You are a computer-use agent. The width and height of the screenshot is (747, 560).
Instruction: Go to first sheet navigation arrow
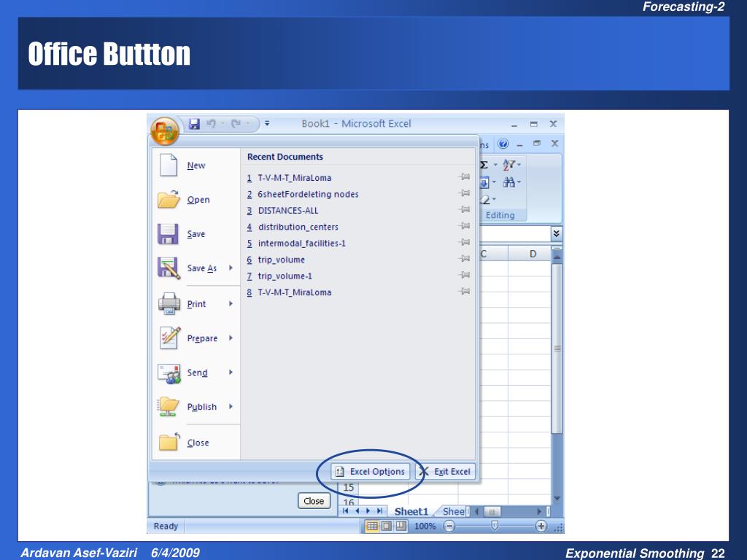[345, 511]
